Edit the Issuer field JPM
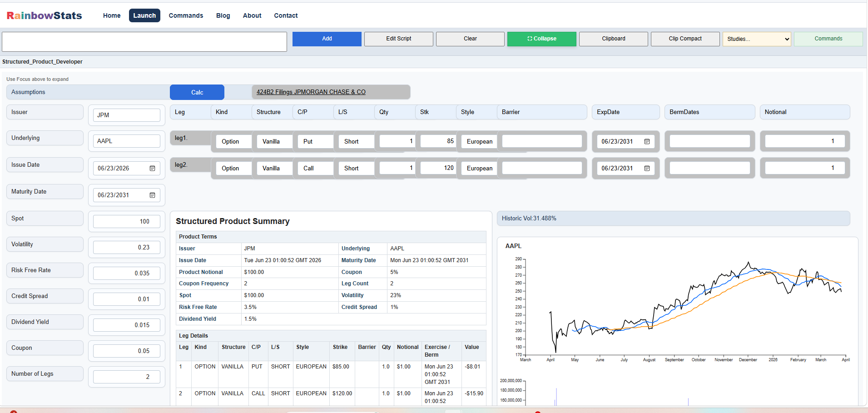This screenshot has width=868, height=413. (127, 115)
